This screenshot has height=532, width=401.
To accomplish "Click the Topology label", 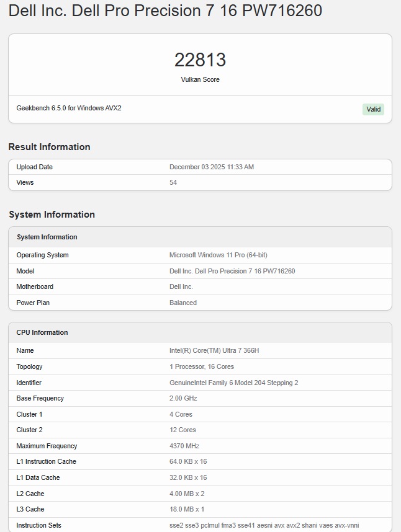I will click(29, 367).
